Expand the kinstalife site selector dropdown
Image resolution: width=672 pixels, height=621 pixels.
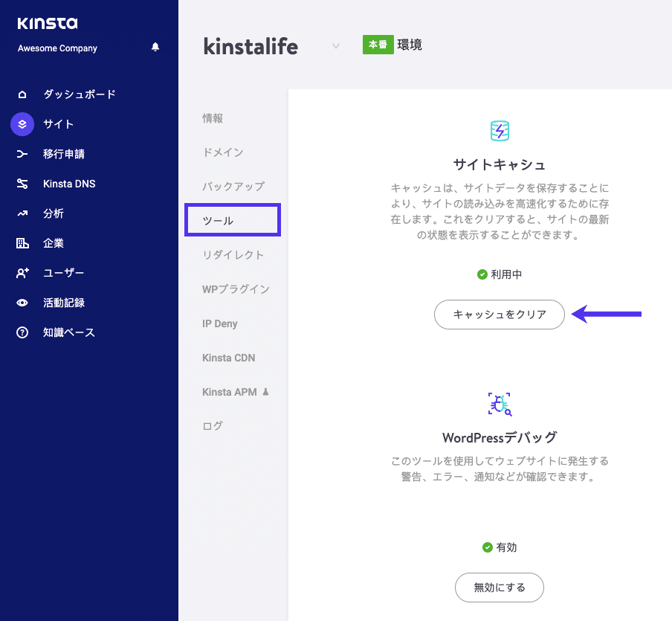(335, 45)
